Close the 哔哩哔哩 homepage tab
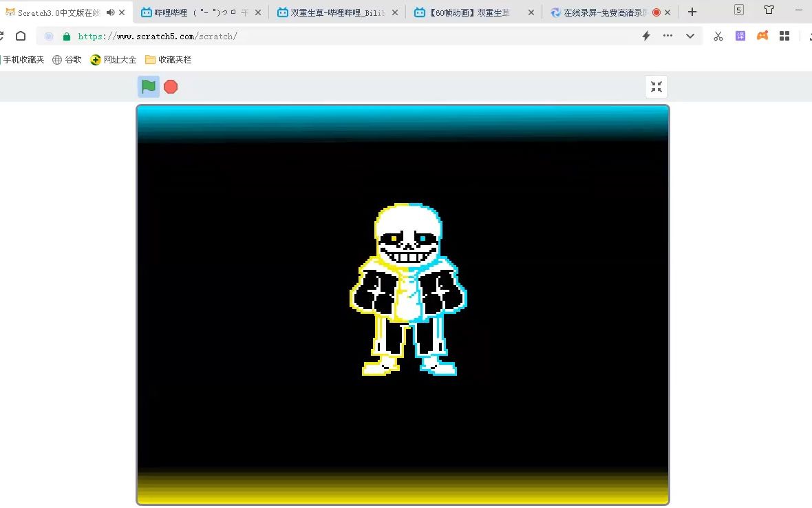 click(258, 12)
